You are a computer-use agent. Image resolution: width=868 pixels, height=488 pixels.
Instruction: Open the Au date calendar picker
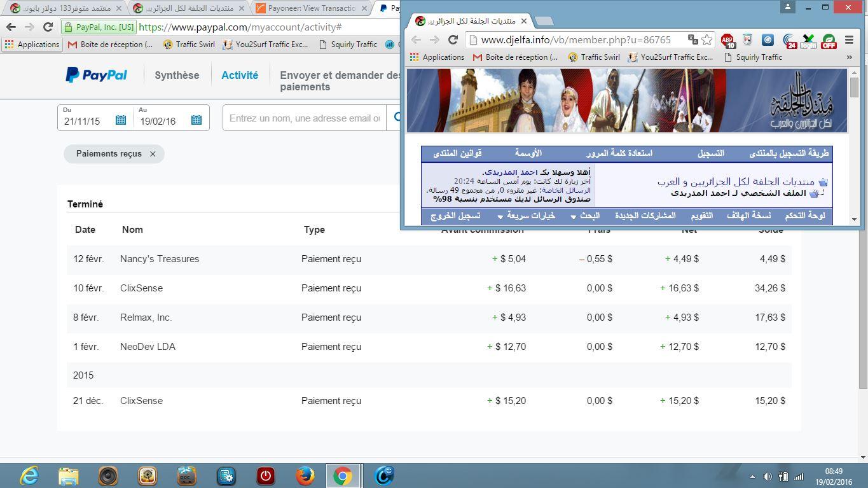(x=196, y=120)
